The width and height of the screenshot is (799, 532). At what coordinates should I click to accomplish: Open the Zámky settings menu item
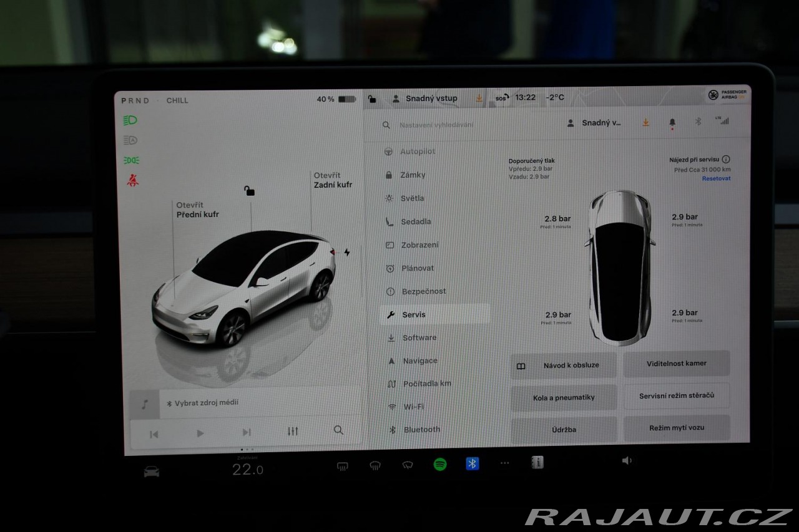point(413,175)
